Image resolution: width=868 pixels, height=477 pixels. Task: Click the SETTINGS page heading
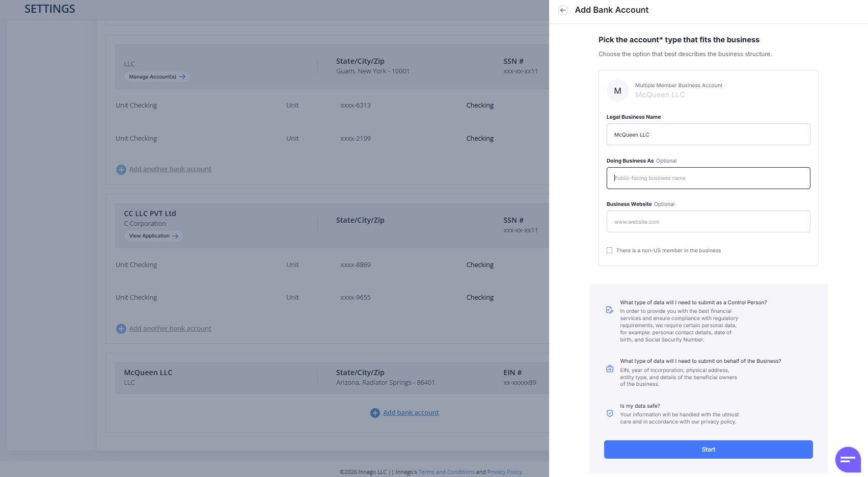tap(50, 9)
